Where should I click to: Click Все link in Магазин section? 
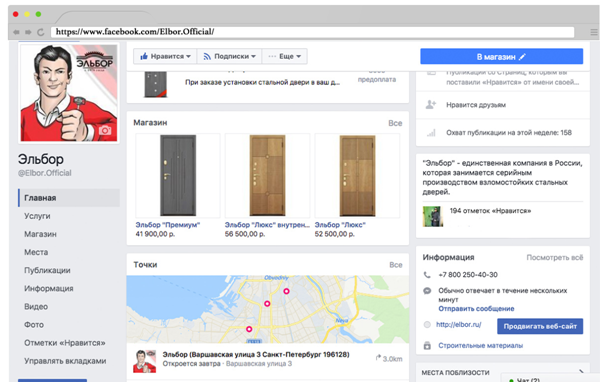(395, 123)
